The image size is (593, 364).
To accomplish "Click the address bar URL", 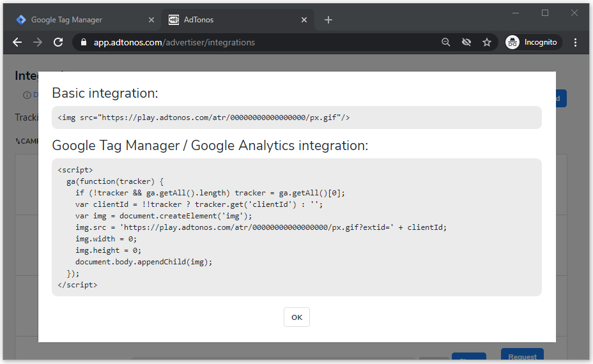I will 174,42.
